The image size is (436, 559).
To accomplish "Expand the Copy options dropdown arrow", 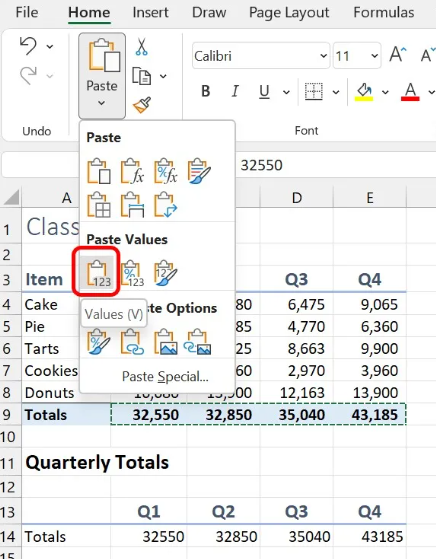I will click(x=163, y=76).
